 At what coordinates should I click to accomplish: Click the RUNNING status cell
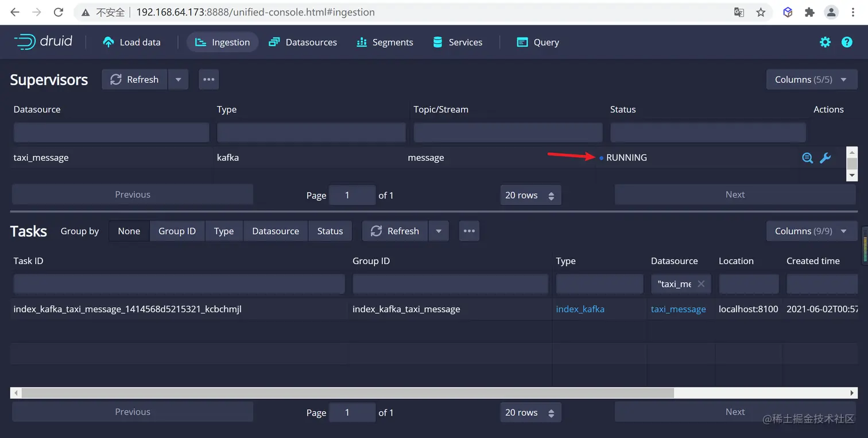pyautogui.click(x=626, y=157)
